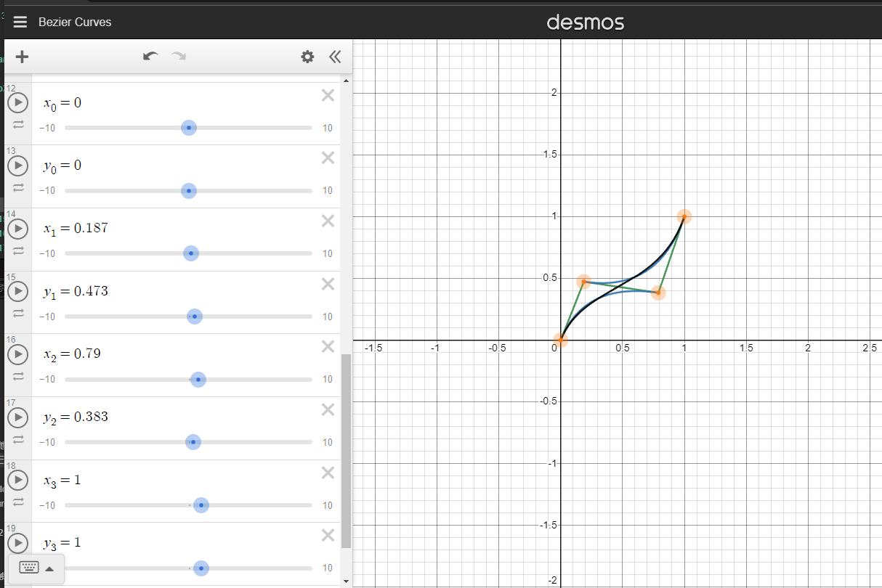Play the x2 slider animation

tap(17, 354)
